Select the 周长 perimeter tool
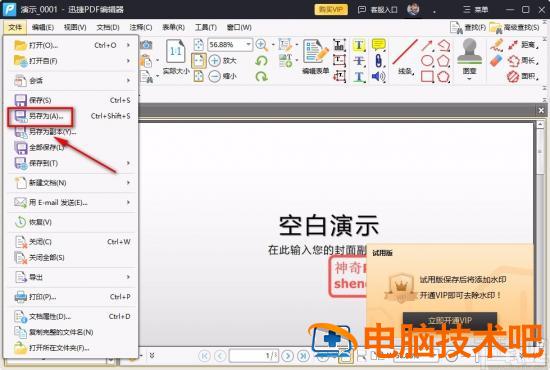 coord(523,61)
